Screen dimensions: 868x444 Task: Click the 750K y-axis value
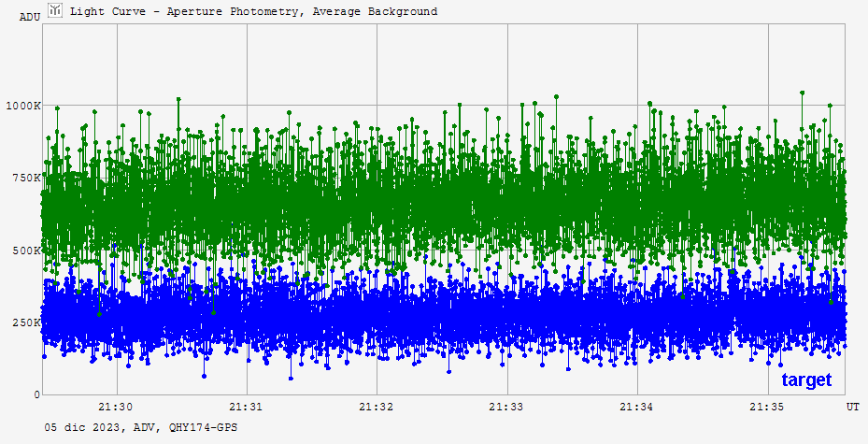tap(26, 178)
